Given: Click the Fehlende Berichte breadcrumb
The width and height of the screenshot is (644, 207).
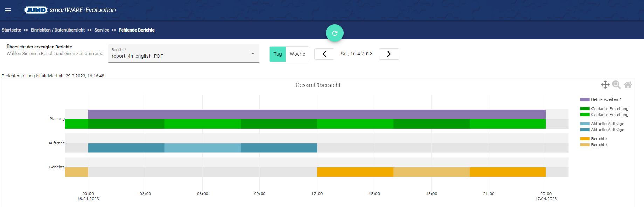Looking at the screenshot, I should 137,30.
